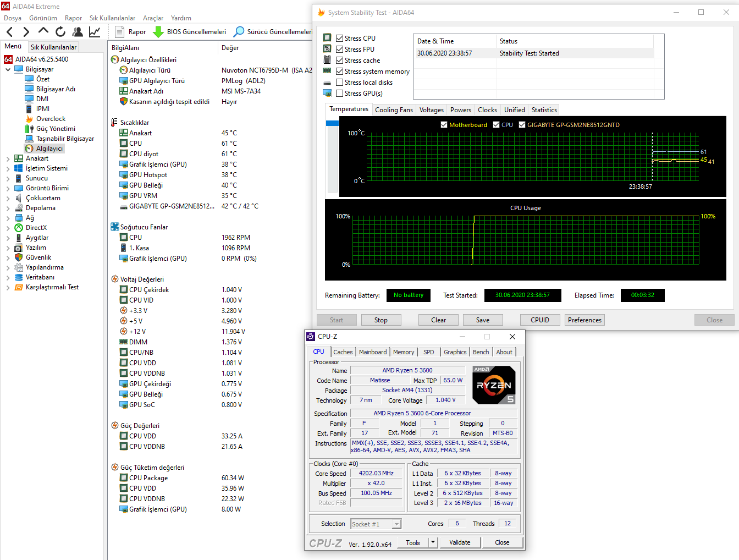
Task: Click the Stress GPU(s) monitor icon
Action: tap(327, 93)
